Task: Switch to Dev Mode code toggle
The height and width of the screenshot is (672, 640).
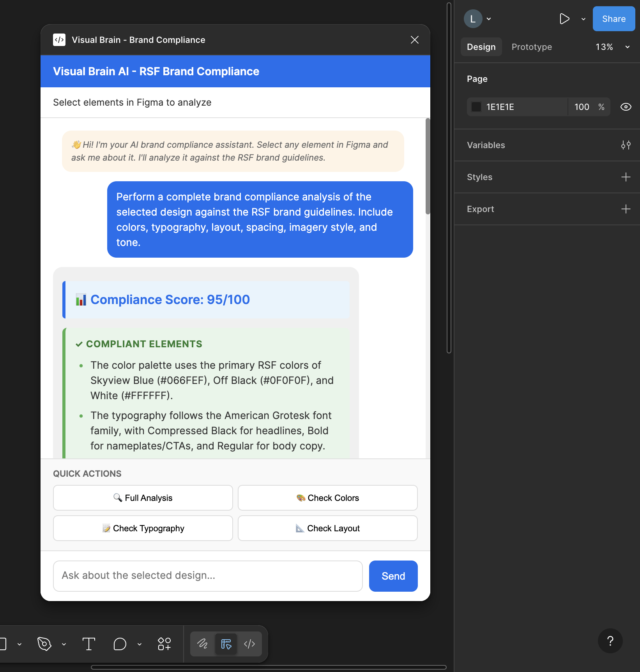Action: (249, 644)
